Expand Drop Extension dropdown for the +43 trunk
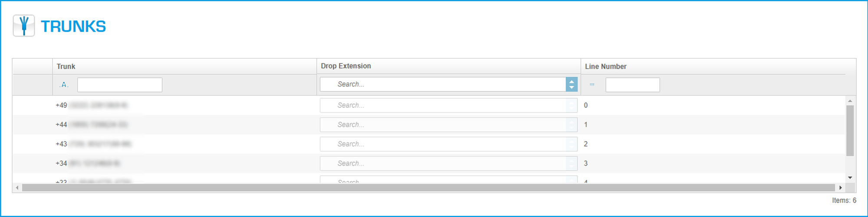868x217 pixels. (x=572, y=144)
